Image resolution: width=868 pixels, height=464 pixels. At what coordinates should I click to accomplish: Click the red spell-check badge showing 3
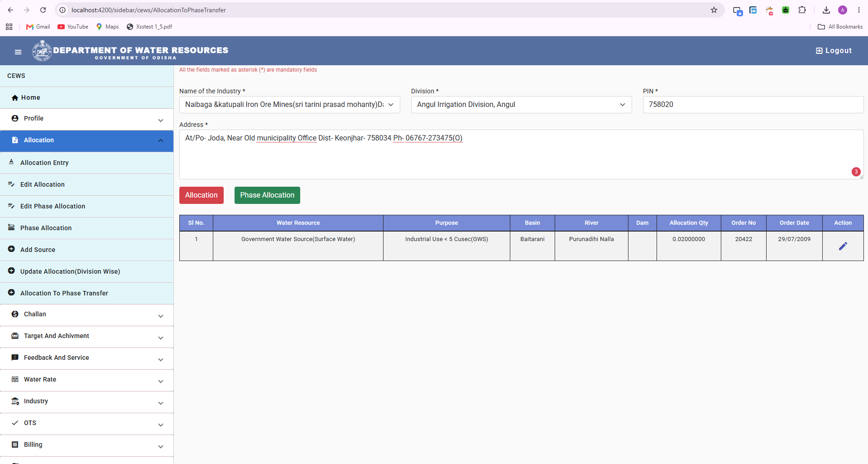coord(856,172)
